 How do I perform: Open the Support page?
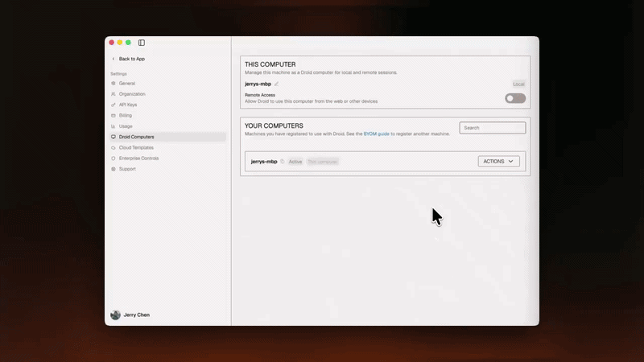(x=127, y=169)
